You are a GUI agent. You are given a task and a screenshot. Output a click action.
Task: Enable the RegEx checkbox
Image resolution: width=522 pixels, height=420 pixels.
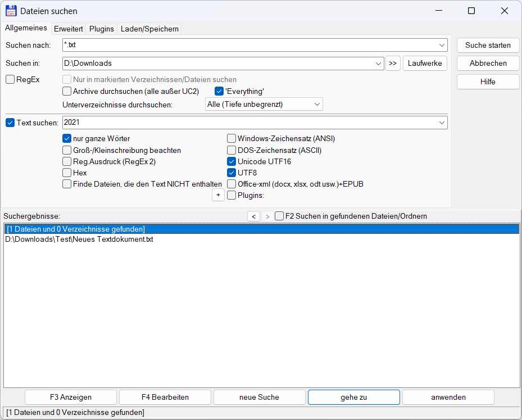[x=10, y=80]
